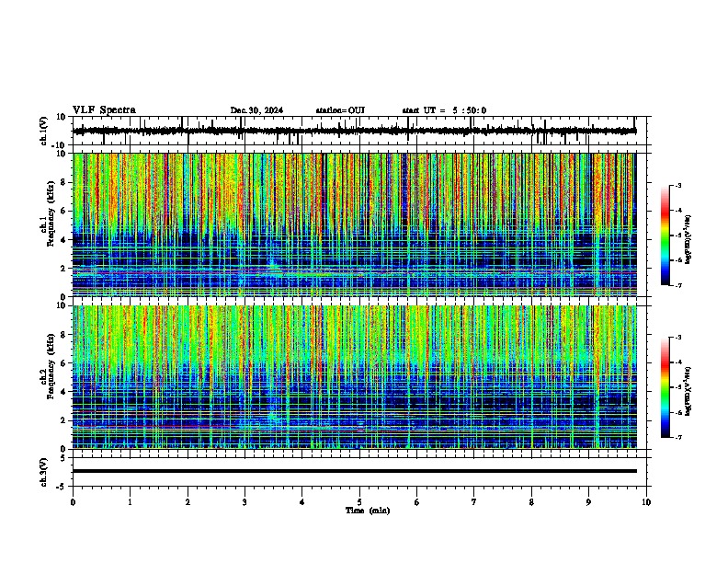
Task: Click the ch.1 color bar's log(PSD) units label
Action: pyautogui.click(x=688, y=239)
